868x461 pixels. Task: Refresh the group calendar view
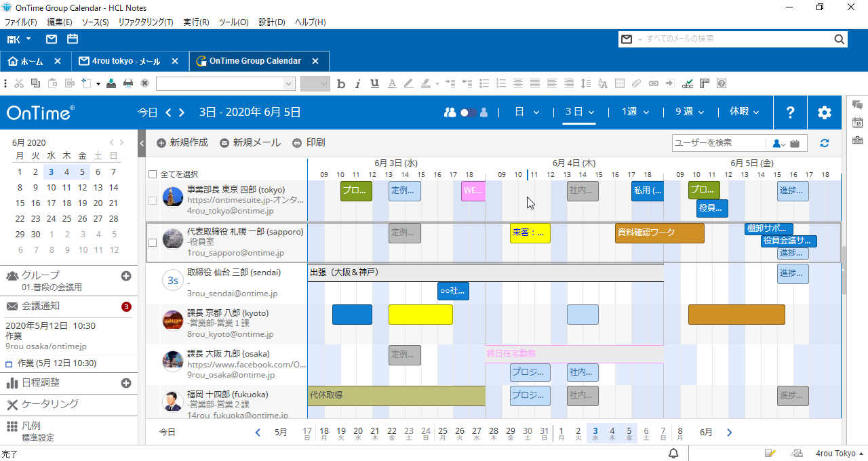click(x=825, y=143)
